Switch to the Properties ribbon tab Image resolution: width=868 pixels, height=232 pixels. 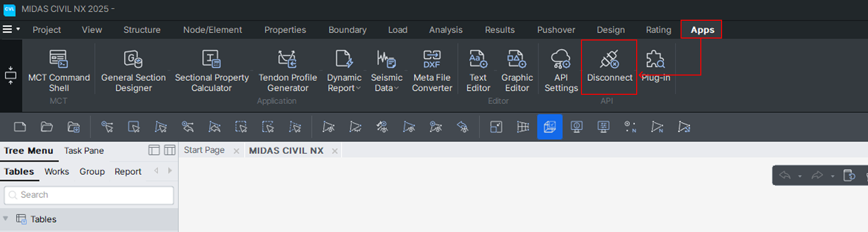(285, 30)
